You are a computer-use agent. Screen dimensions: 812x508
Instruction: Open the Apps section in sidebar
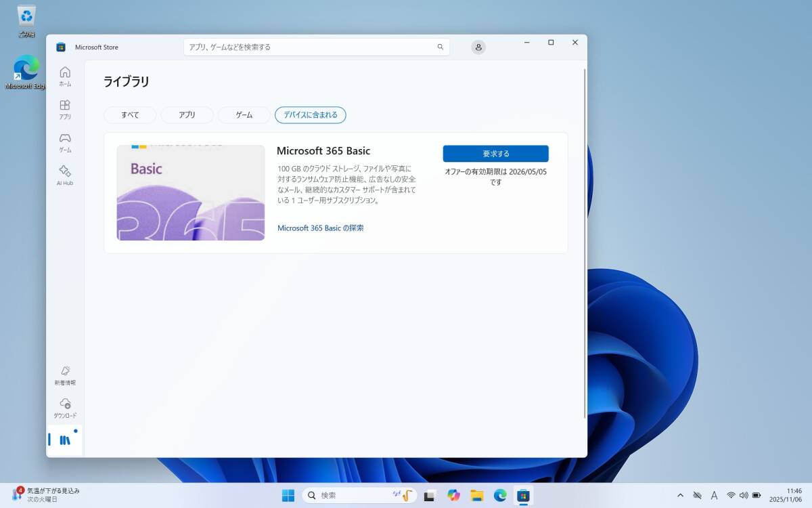coord(65,109)
